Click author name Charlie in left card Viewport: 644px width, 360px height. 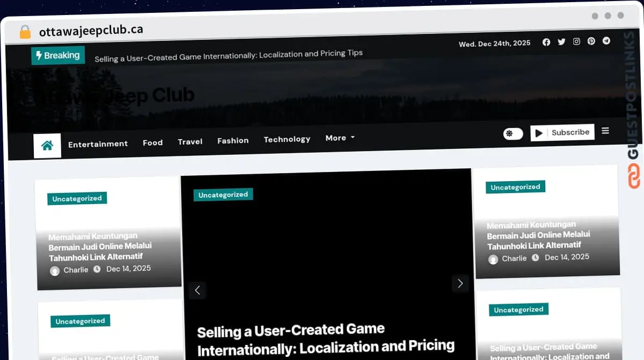[76, 270]
